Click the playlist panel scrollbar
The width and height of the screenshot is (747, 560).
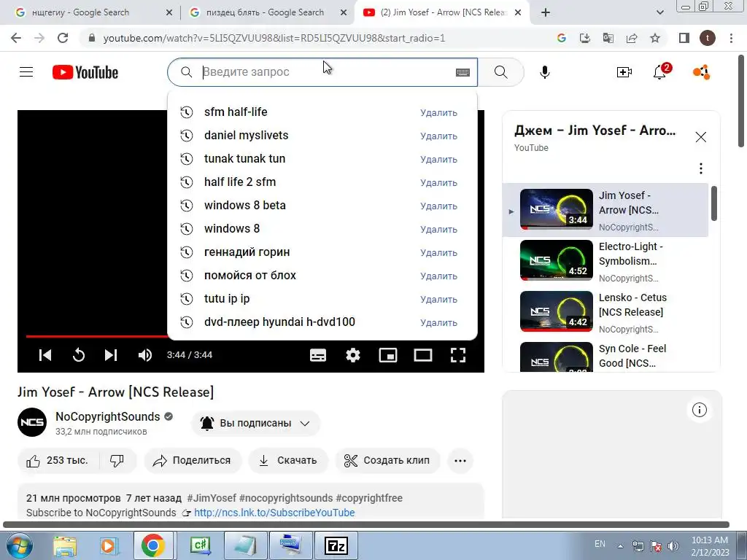(x=713, y=204)
